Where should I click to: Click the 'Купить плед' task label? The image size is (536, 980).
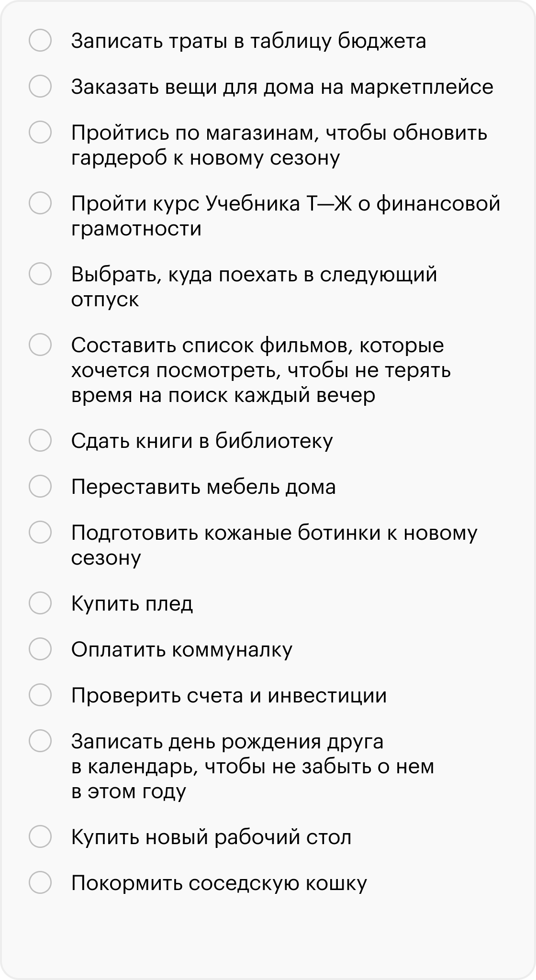click(132, 604)
